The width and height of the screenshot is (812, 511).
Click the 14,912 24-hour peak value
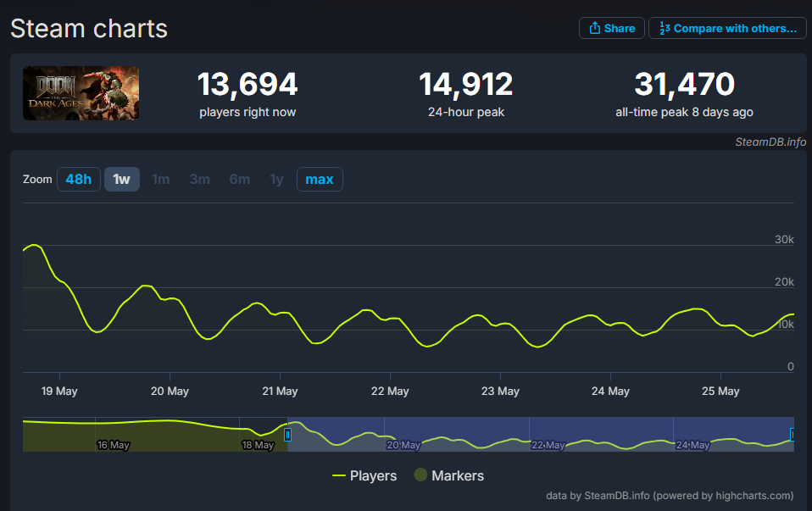(466, 84)
